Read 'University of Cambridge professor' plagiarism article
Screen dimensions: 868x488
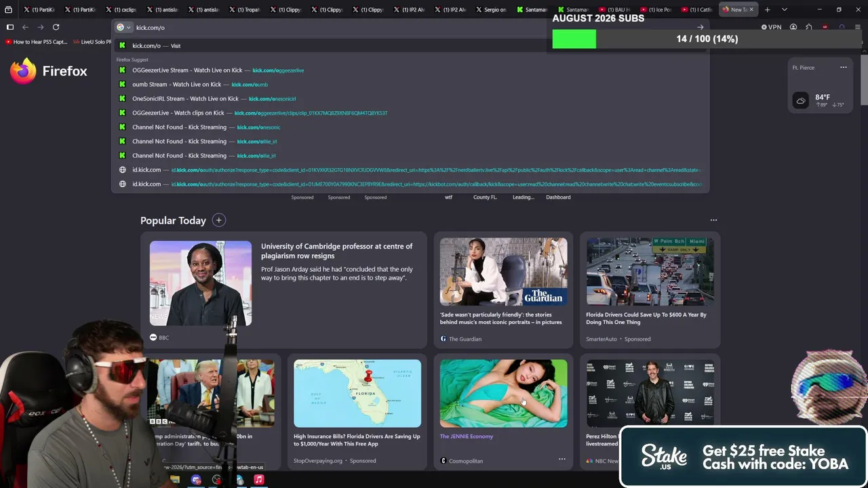(x=337, y=251)
